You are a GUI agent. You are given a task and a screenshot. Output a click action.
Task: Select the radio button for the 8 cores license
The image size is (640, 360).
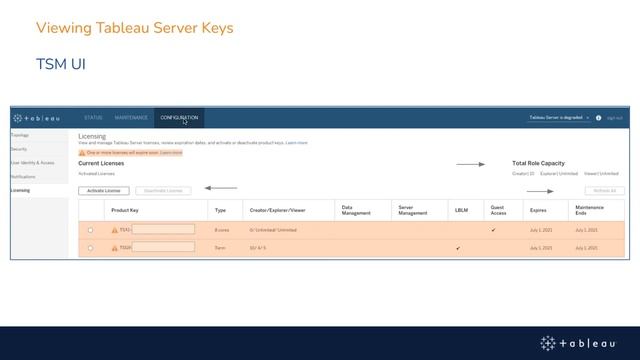pos(91,230)
